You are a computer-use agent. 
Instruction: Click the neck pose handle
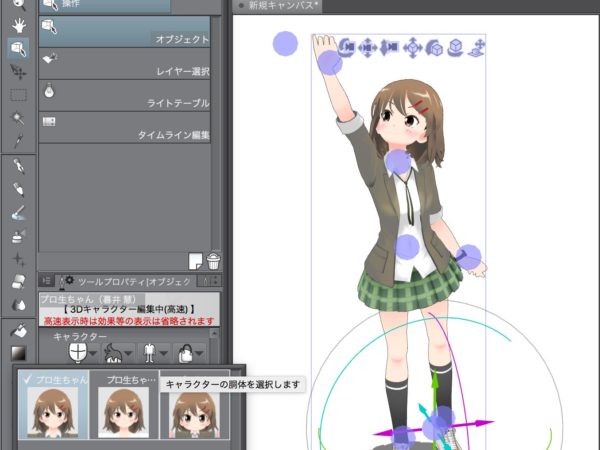[398, 162]
